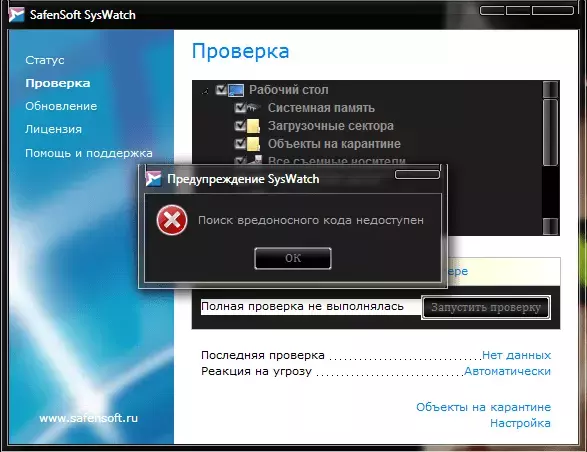
Task: Visit the www.safensoft.ru link
Action: click(x=88, y=418)
